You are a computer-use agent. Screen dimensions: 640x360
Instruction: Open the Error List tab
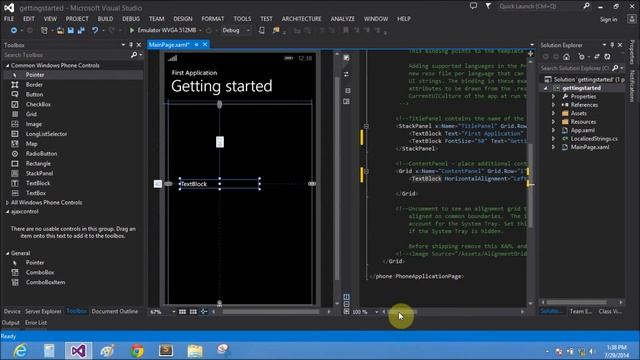click(x=36, y=323)
